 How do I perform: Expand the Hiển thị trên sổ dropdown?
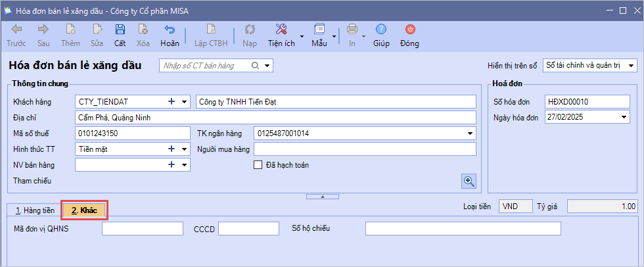coord(631,66)
